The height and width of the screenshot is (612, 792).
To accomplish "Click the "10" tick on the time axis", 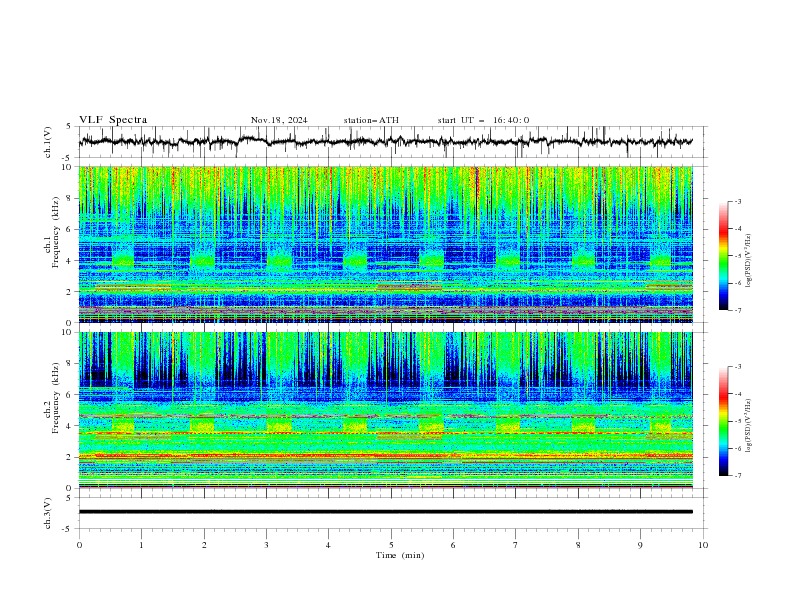I will click(703, 545).
